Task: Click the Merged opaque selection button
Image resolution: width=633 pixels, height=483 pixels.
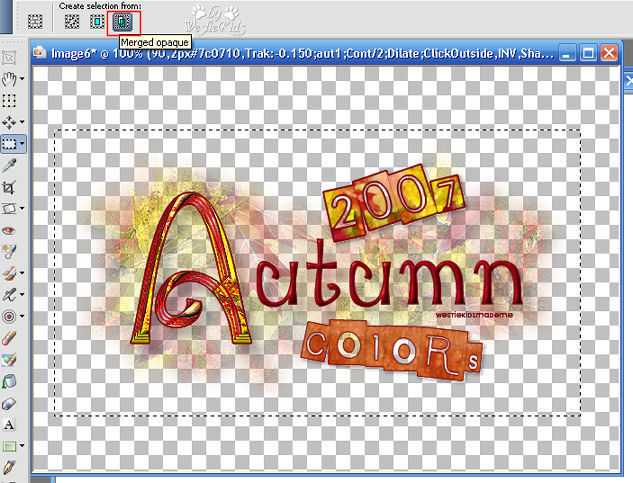Action: [122, 20]
